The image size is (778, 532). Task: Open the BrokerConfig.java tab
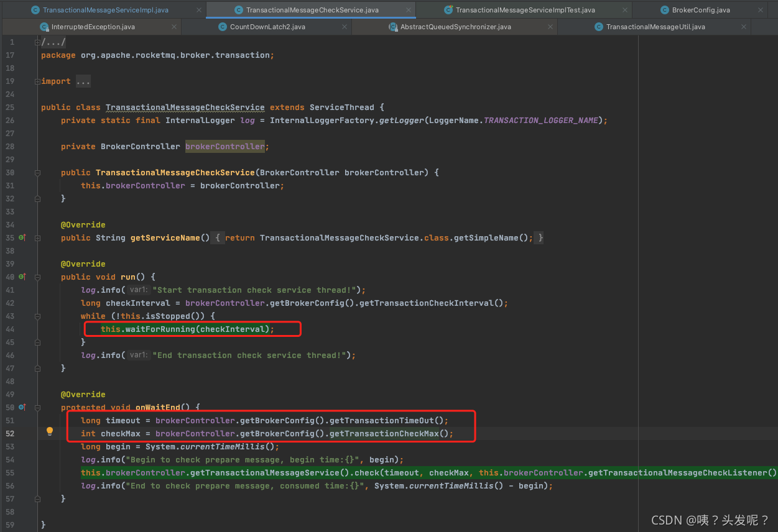coord(701,10)
